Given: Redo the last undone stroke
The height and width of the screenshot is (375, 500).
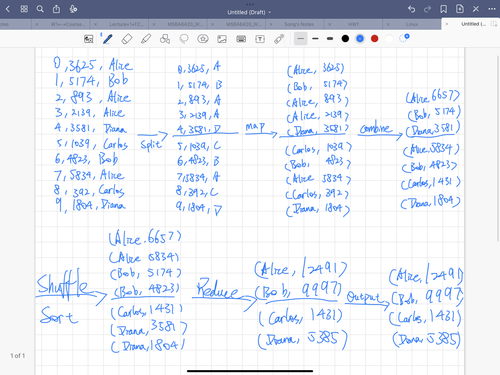Looking at the screenshot, I should (x=427, y=9).
